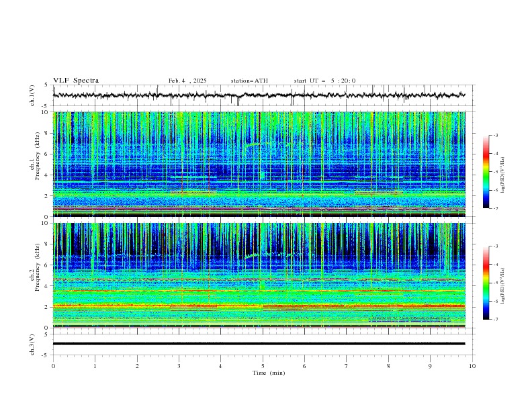Click the time axis tick label '8'
532x411 pixels.
pyautogui.click(x=388, y=366)
